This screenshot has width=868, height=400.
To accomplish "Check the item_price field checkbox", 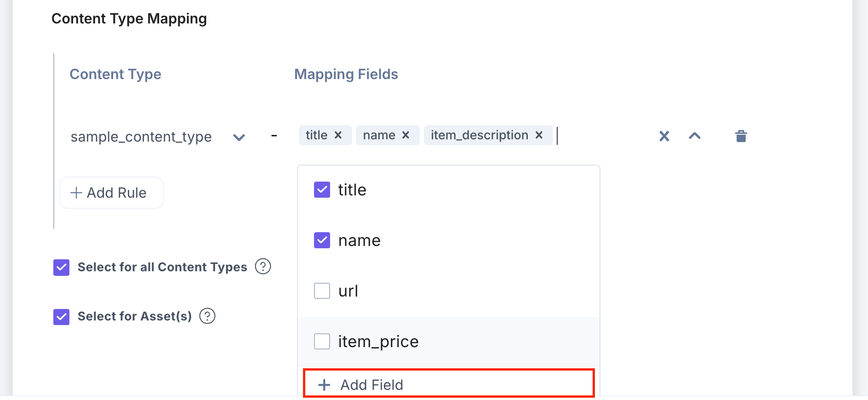I will [322, 342].
